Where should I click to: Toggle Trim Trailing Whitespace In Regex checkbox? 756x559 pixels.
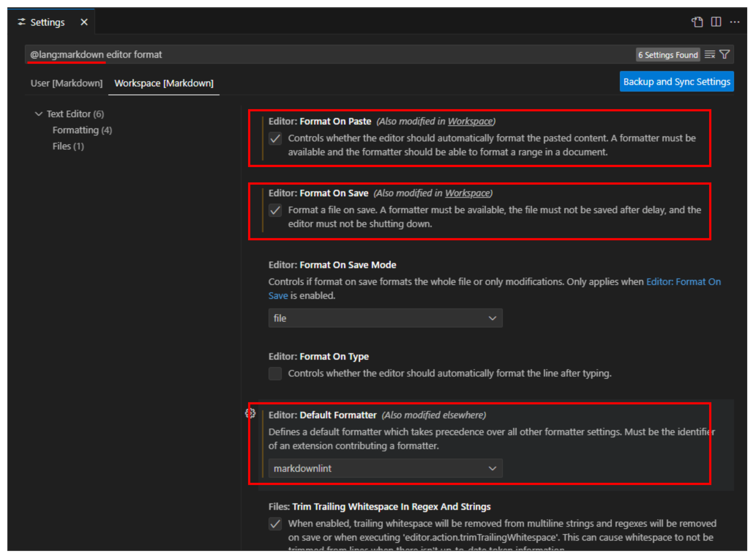[275, 524]
